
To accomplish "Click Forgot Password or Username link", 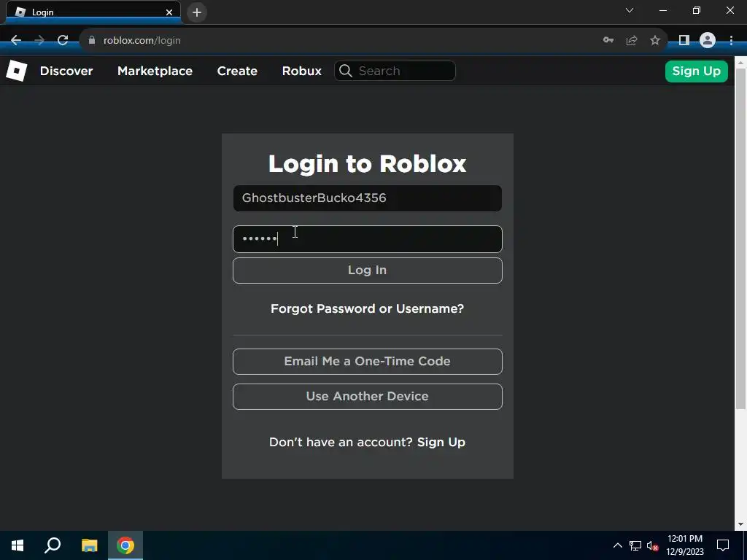I will (x=368, y=308).
